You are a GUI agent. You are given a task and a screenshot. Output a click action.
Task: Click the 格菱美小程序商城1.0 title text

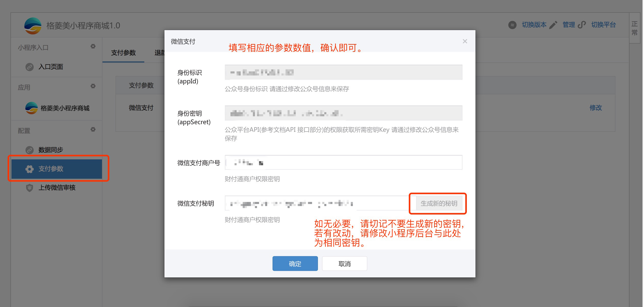pyautogui.click(x=83, y=26)
